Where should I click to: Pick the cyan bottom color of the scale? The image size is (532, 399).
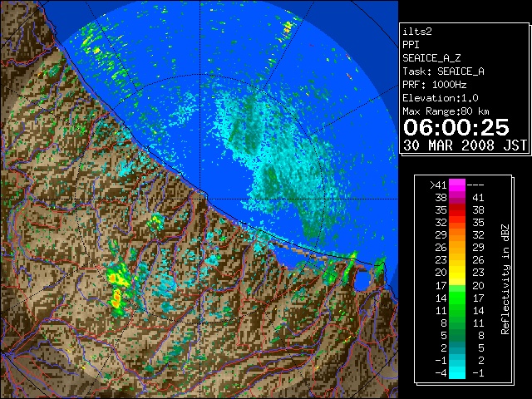tap(456, 372)
